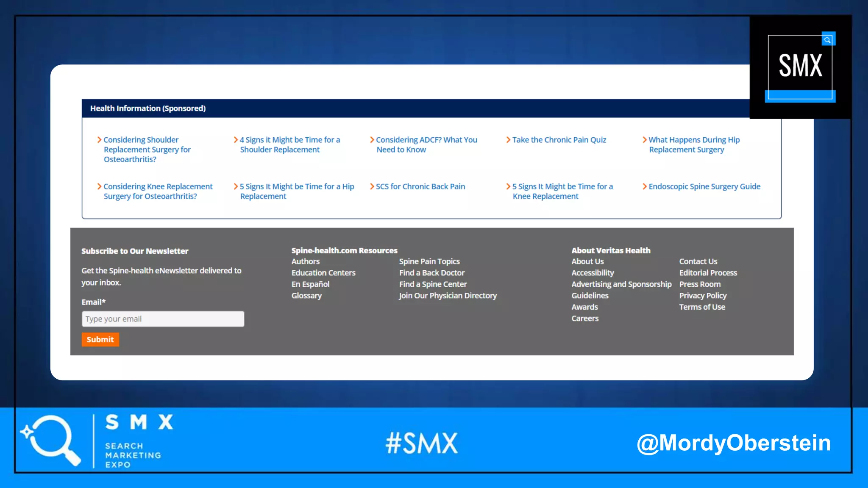Open the Privacy Policy link

702,296
